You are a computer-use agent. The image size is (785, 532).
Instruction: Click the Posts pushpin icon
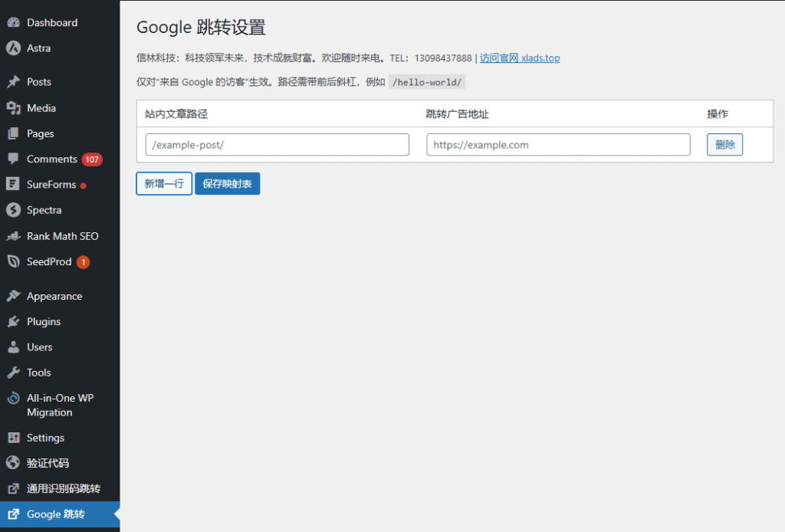tap(14, 81)
